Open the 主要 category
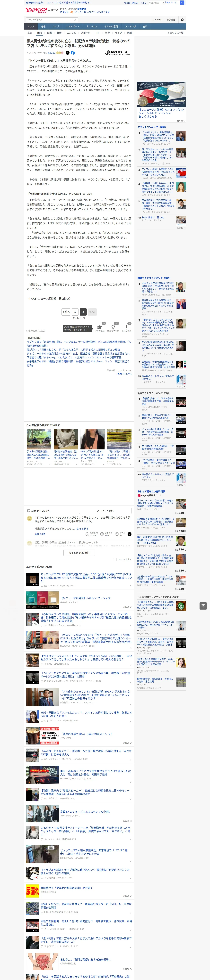Screen dimensions: 210x980 (30, 33)
